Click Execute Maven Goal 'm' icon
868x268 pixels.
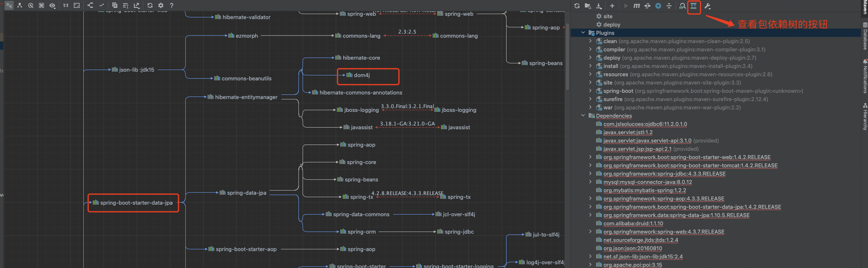637,6
